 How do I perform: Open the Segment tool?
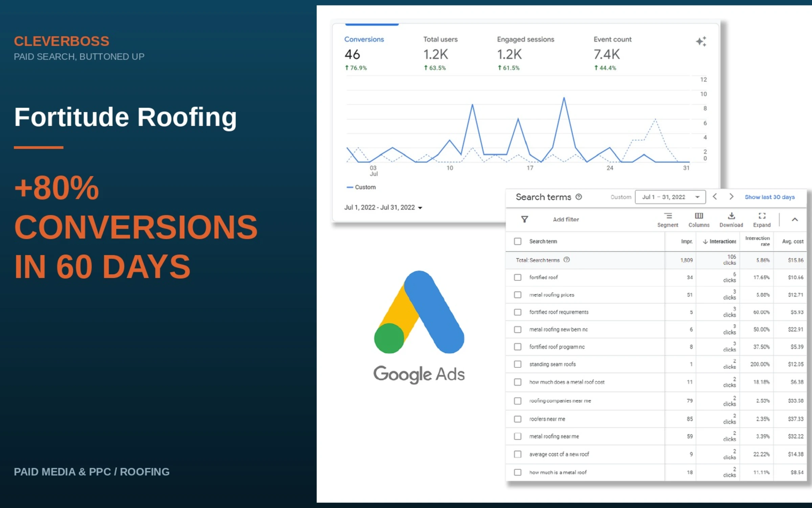(x=668, y=220)
